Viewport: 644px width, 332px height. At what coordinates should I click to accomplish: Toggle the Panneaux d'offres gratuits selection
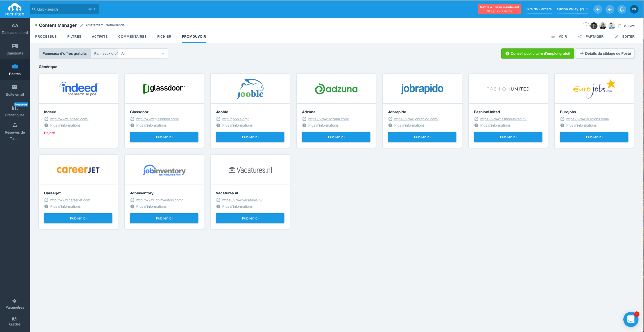[65, 53]
